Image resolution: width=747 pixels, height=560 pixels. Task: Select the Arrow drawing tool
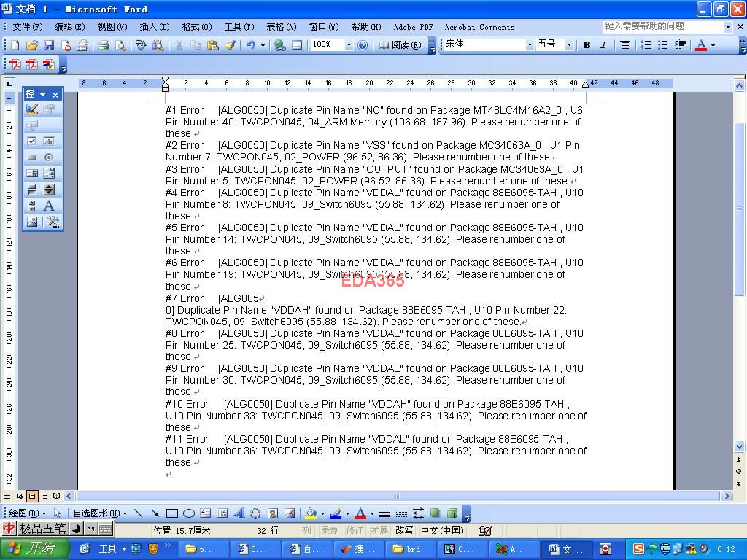click(155, 513)
